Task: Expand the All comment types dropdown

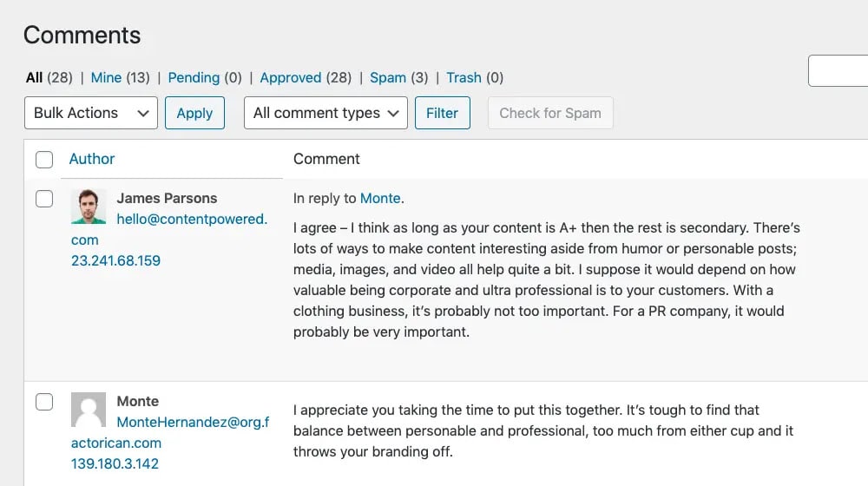Action: 326,113
